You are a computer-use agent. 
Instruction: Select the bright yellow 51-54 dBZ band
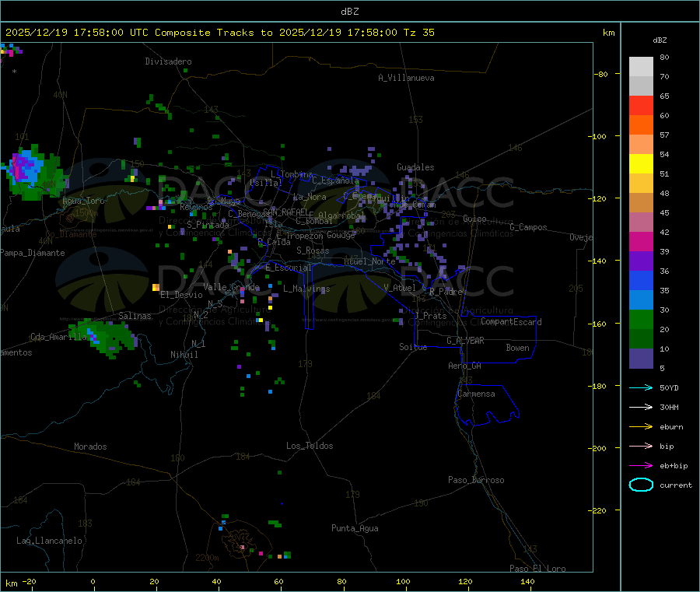point(641,164)
